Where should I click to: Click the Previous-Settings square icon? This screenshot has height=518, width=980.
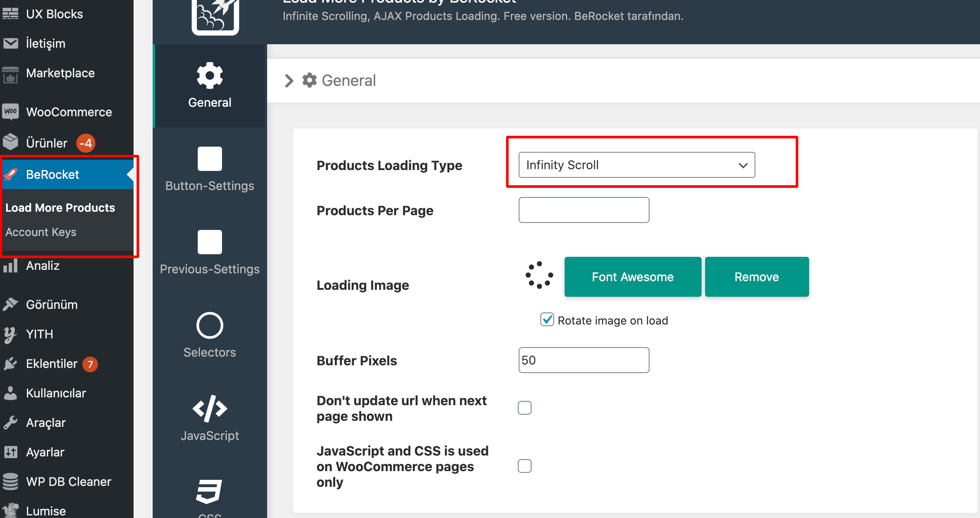click(209, 242)
